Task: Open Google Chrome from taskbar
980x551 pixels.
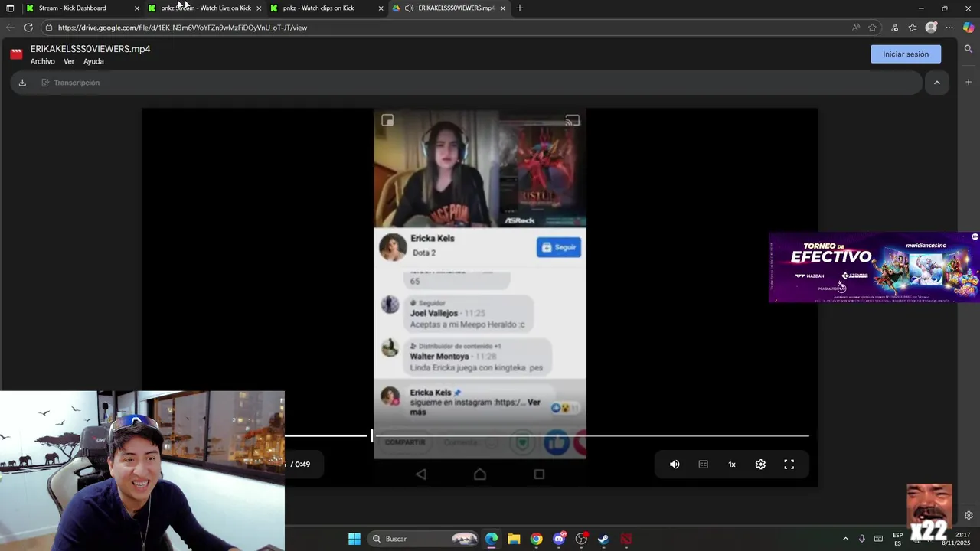Action: tap(536, 539)
